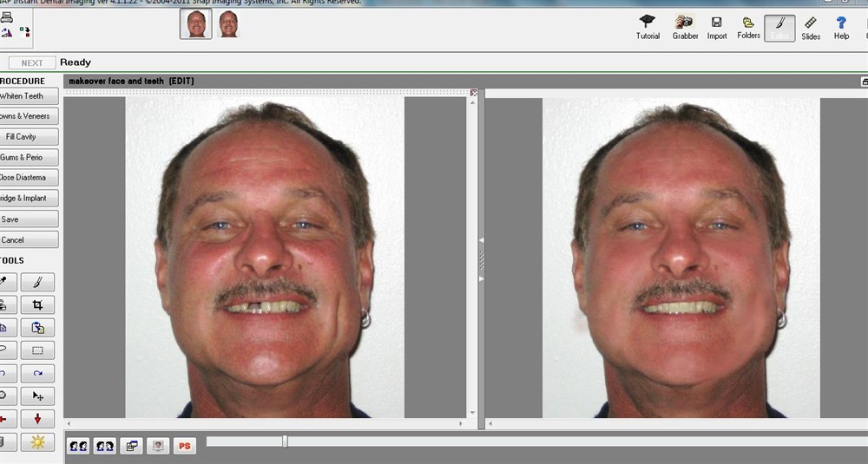Click right pane horizontal scroll left arrow
Screen dimensions: 868x464
[x=490, y=424]
